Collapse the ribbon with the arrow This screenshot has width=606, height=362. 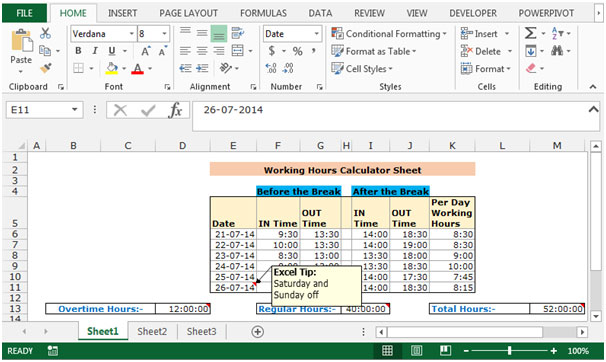click(x=593, y=87)
